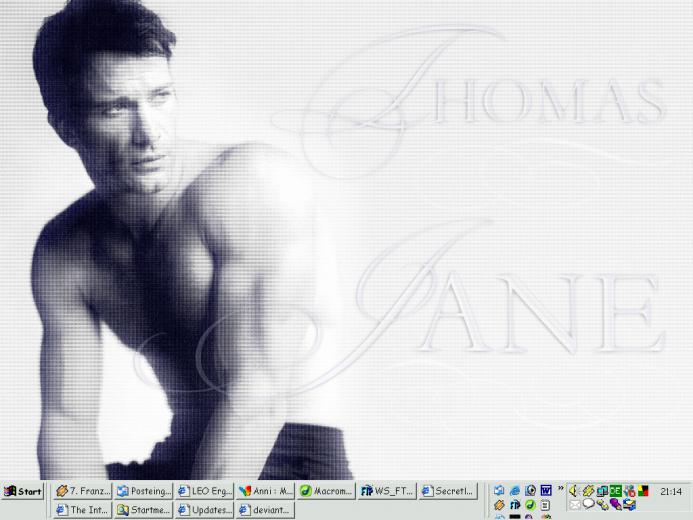Launch the notepad icon in Quick Launch

click(x=546, y=505)
